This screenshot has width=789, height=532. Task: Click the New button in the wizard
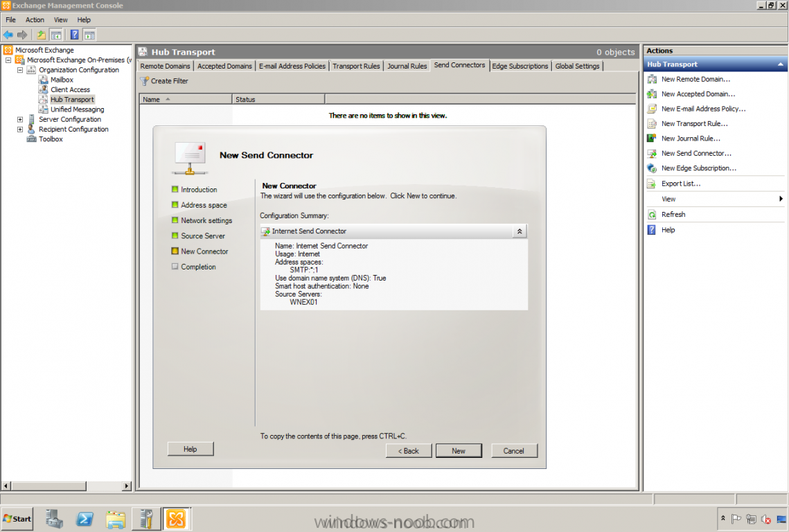tap(459, 451)
